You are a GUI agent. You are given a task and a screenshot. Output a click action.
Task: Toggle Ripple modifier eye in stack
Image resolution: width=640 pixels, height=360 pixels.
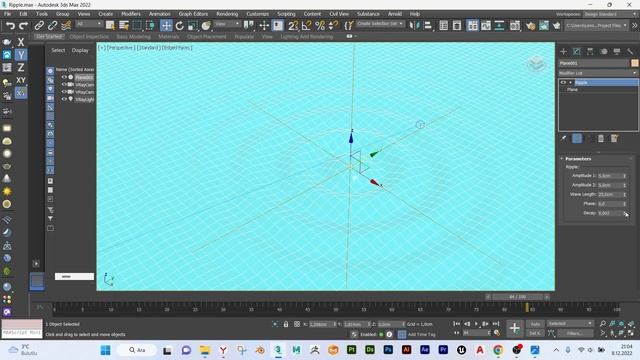coord(563,82)
